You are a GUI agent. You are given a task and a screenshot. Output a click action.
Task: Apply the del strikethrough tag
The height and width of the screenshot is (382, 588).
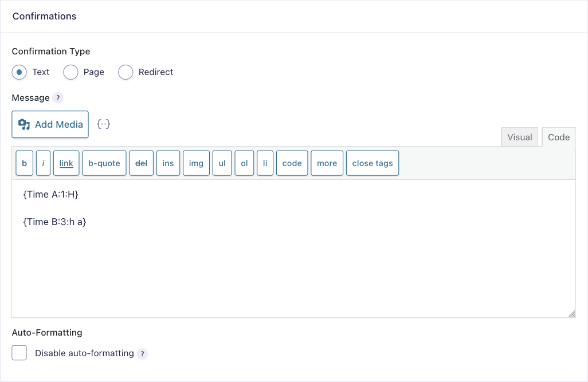coord(141,163)
